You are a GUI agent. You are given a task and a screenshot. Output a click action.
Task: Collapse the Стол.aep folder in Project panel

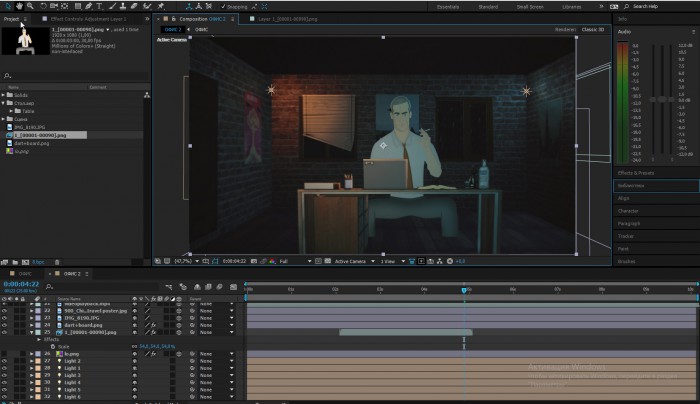[x=3, y=103]
